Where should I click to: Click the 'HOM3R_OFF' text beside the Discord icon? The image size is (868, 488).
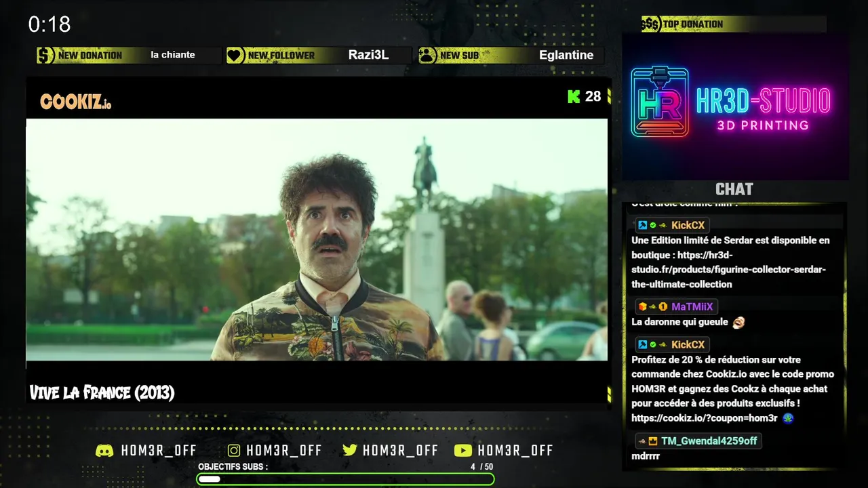[x=159, y=451]
